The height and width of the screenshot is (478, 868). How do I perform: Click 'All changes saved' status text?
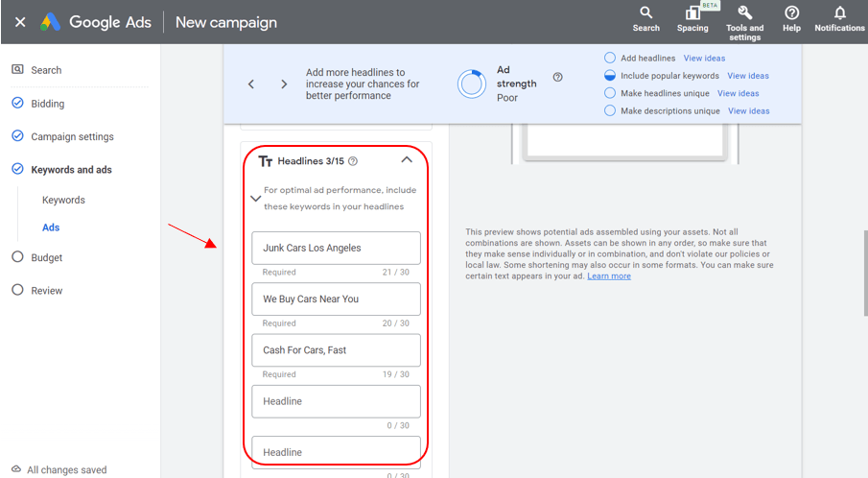pyautogui.click(x=67, y=469)
